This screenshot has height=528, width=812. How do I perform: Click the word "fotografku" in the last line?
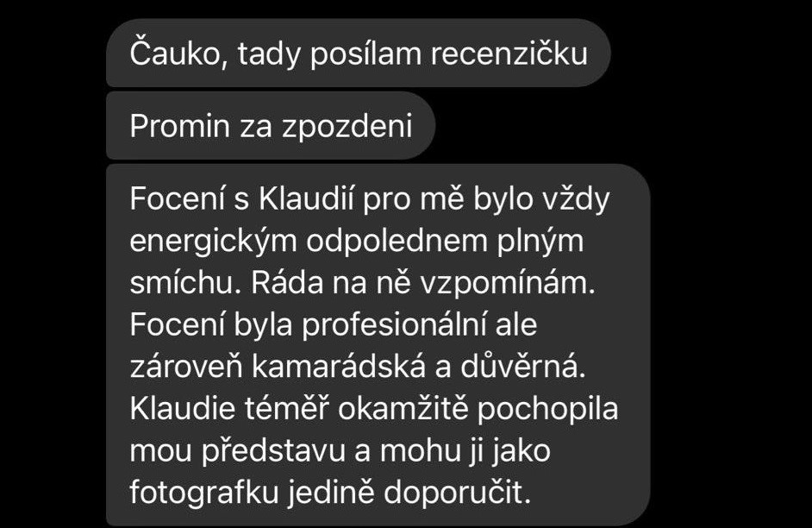coord(204,493)
